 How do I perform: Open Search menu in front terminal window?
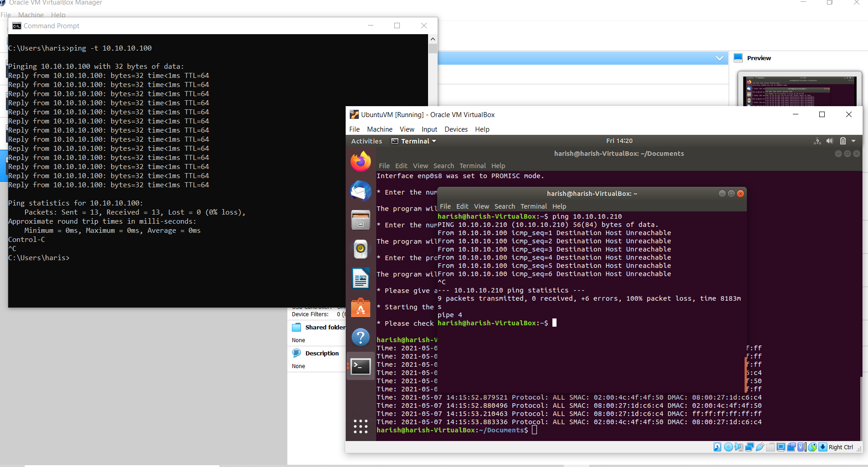(505, 206)
